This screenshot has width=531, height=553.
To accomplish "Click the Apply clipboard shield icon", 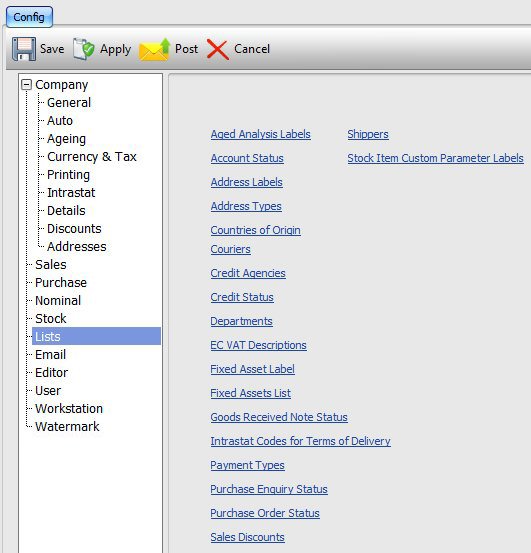I will (84, 49).
